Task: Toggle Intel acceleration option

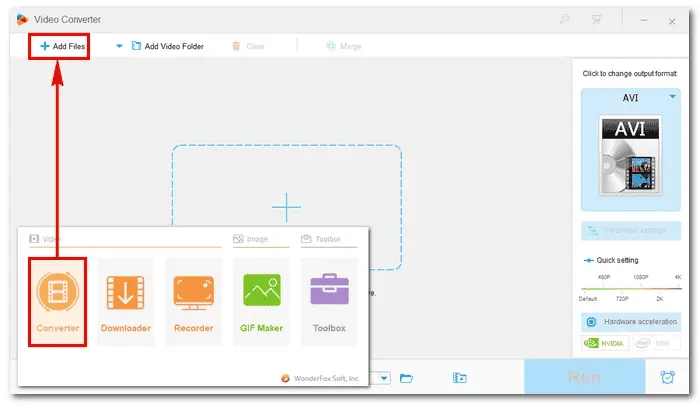Action: [x=656, y=343]
